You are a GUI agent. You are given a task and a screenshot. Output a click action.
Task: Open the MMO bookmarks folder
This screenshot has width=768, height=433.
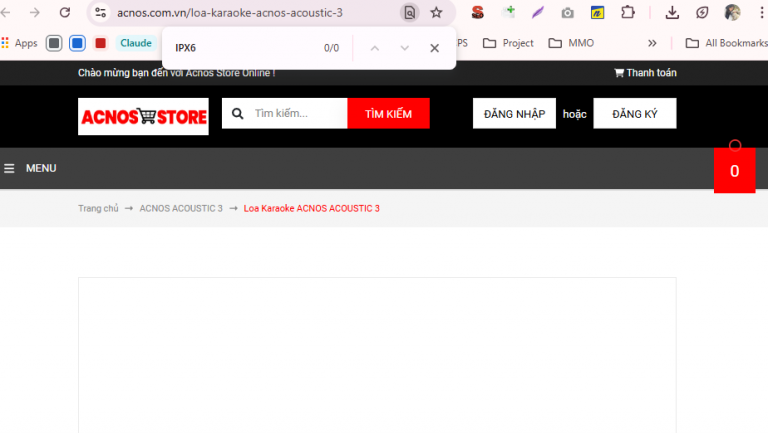click(x=571, y=43)
